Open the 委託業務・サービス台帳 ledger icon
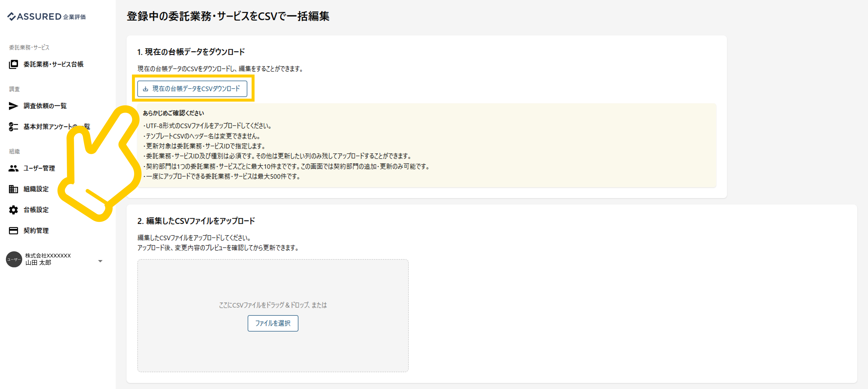The image size is (868, 389). coord(13,64)
